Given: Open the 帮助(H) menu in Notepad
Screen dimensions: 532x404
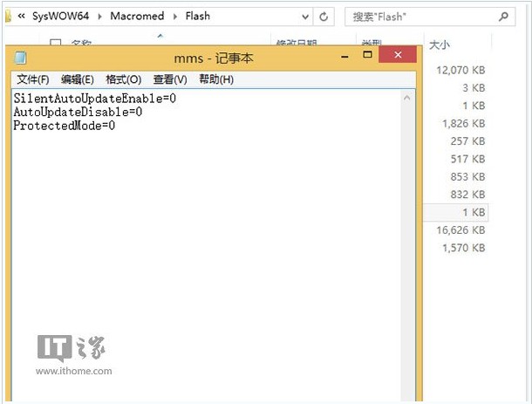Looking at the screenshot, I should (216, 79).
